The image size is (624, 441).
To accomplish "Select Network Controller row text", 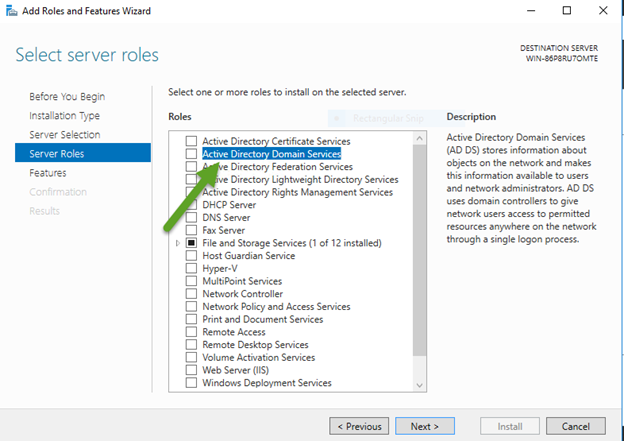I will click(243, 294).
